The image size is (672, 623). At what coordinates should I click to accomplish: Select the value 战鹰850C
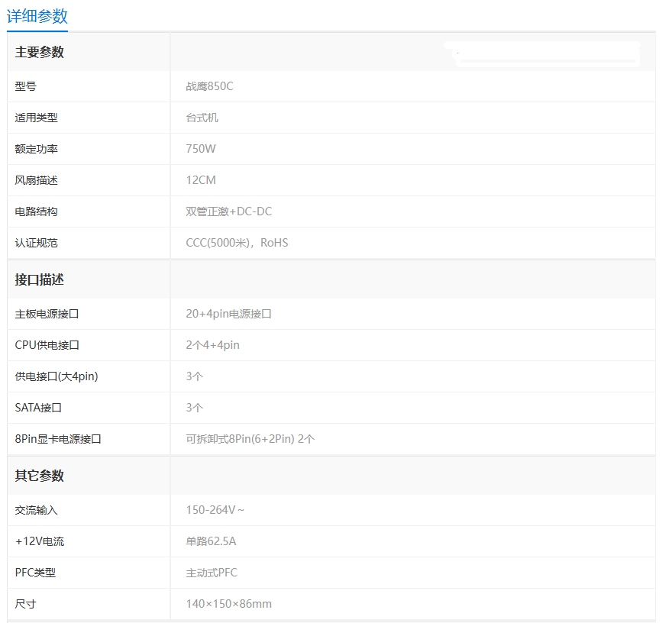[209, 86]
